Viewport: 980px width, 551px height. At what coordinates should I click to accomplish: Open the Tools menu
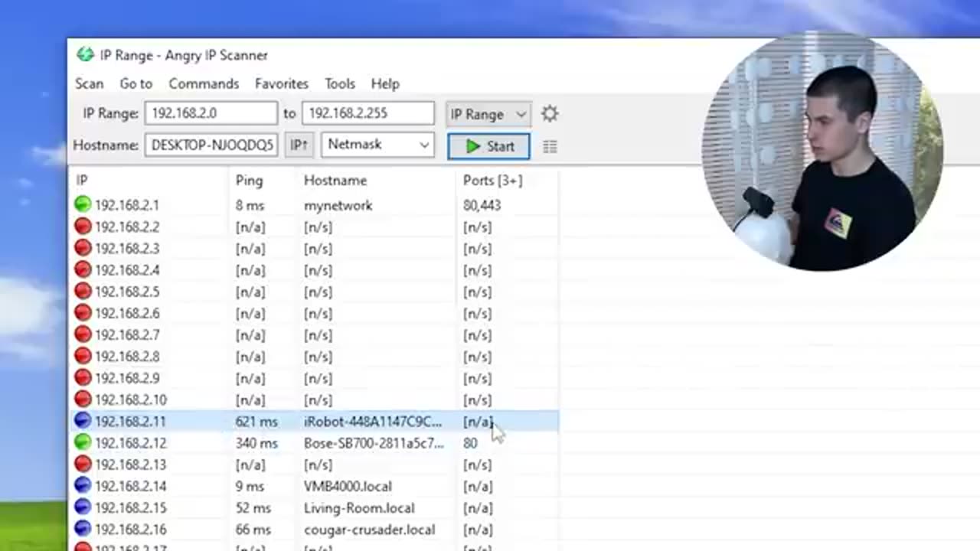340,83
